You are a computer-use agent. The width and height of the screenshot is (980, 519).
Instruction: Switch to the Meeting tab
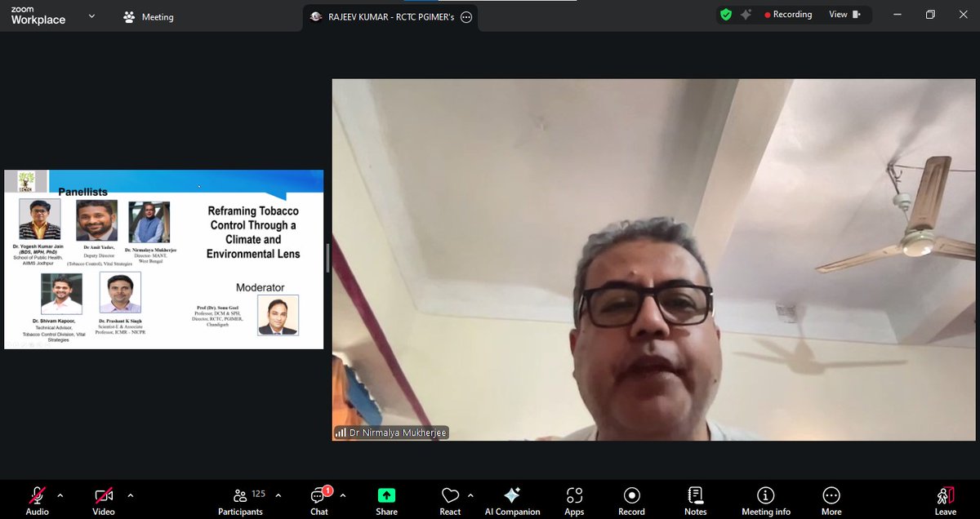click(148, 16)
